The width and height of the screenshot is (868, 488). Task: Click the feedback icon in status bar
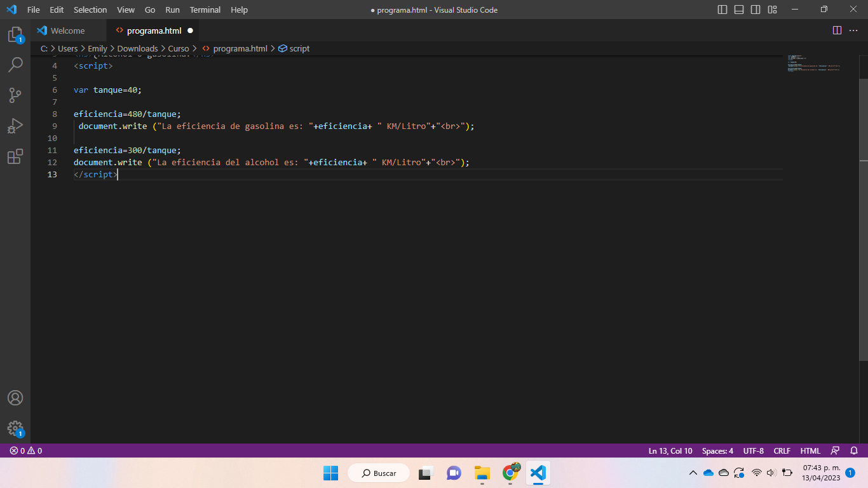(x=836, y=451)
